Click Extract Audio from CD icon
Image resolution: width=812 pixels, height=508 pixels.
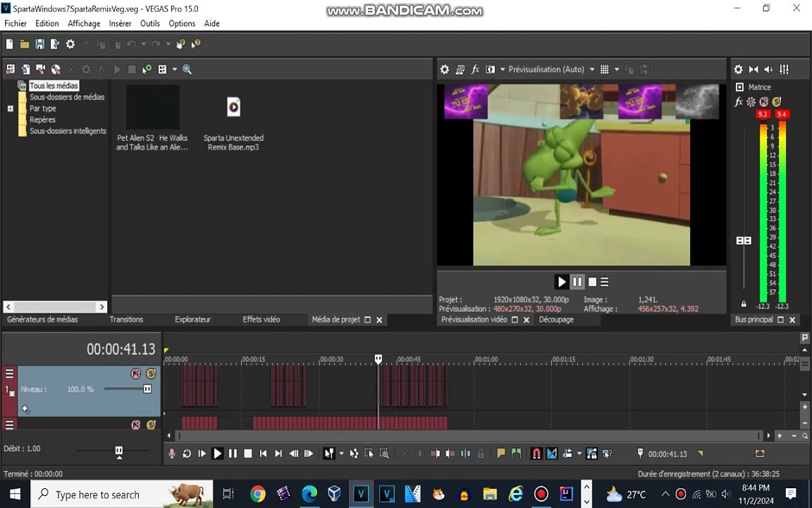coord(56,69)
